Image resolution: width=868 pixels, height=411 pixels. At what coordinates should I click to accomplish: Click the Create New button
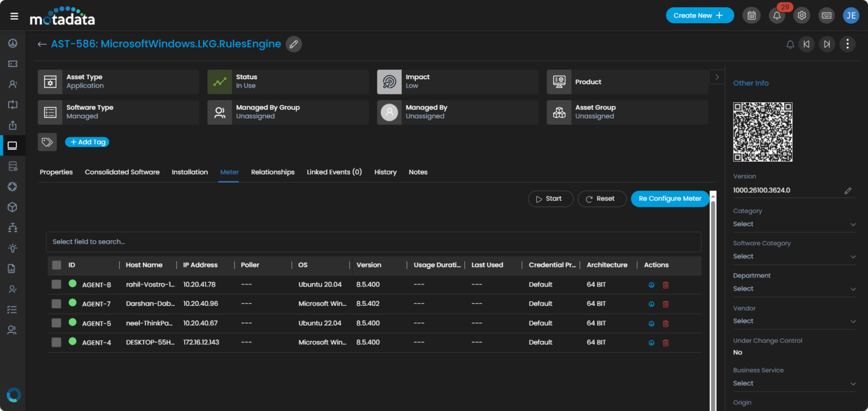click(x=700, y=15)
